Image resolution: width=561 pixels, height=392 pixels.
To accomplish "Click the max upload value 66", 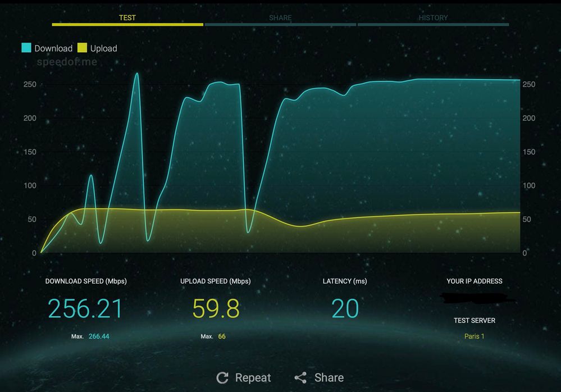I will 222,336.
